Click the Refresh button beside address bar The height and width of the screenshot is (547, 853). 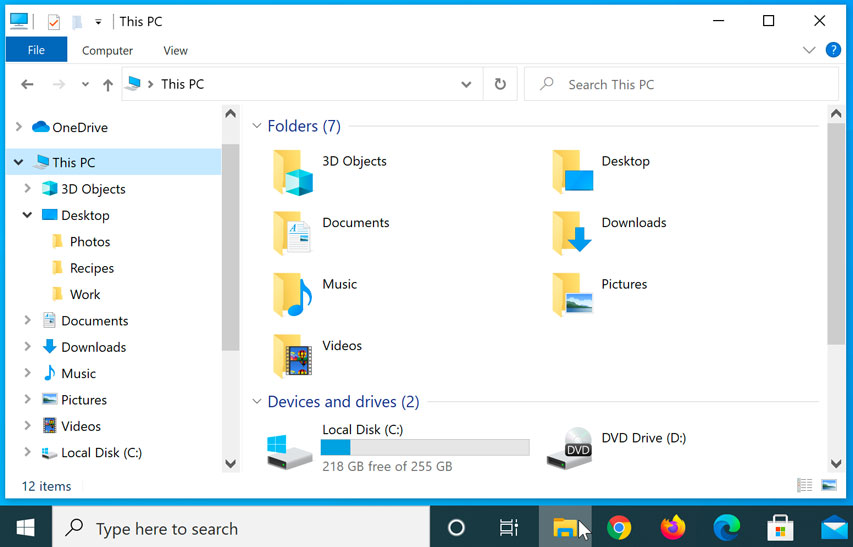(x=500, y=85)
